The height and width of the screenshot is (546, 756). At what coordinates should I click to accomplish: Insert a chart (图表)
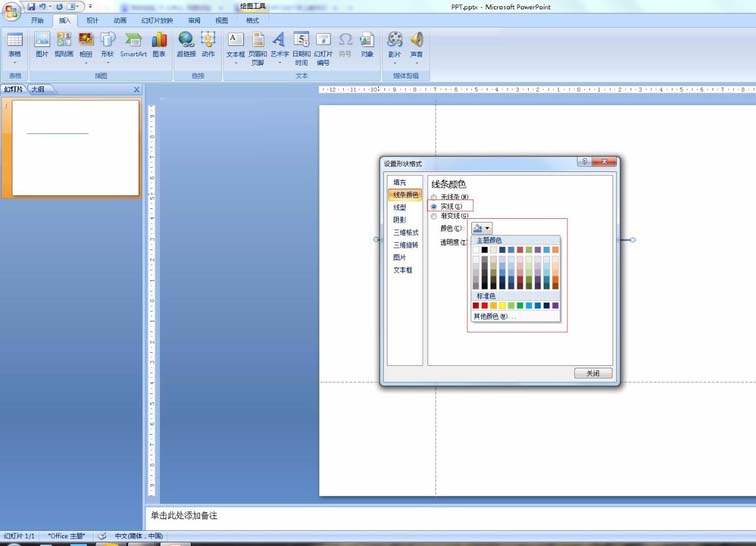[x=159, y=44]
